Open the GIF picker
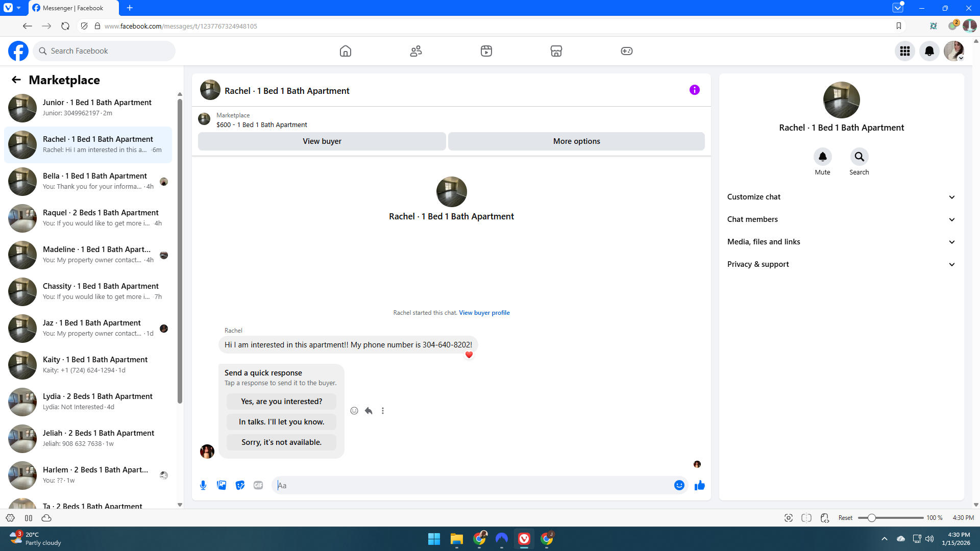The image size is (980, 551). click(x=258, y=485)
